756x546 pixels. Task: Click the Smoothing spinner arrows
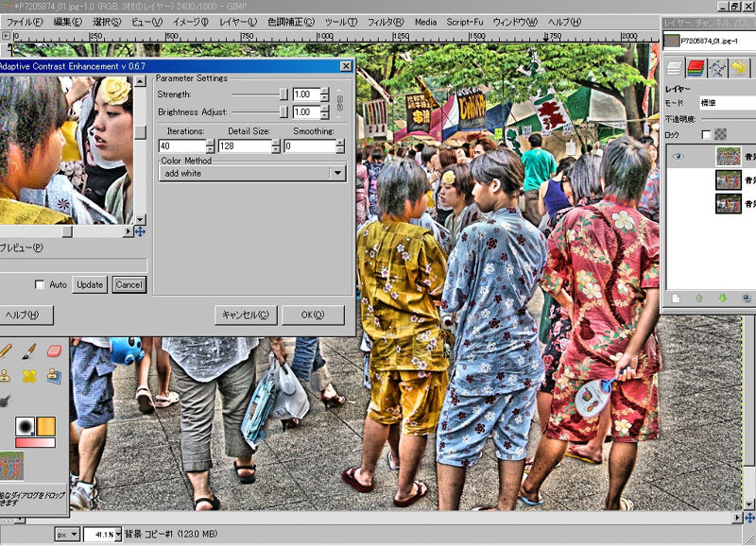[x=340, y=146]
